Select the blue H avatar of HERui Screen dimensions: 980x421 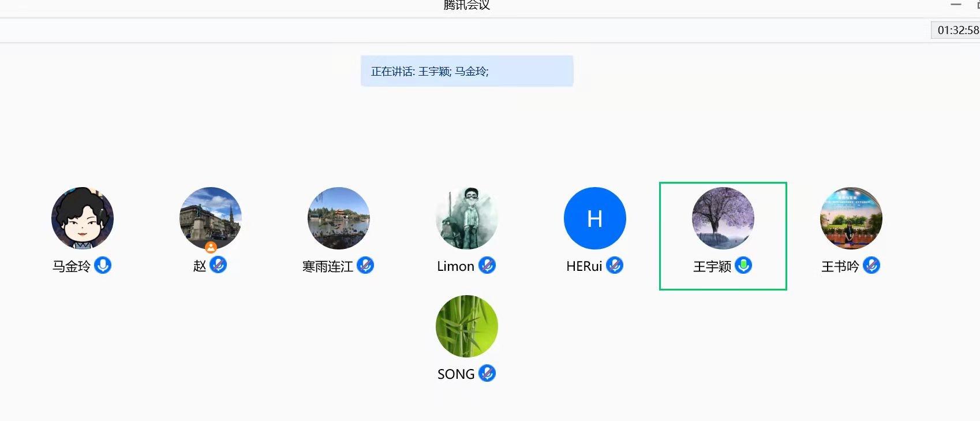[595, 218]
